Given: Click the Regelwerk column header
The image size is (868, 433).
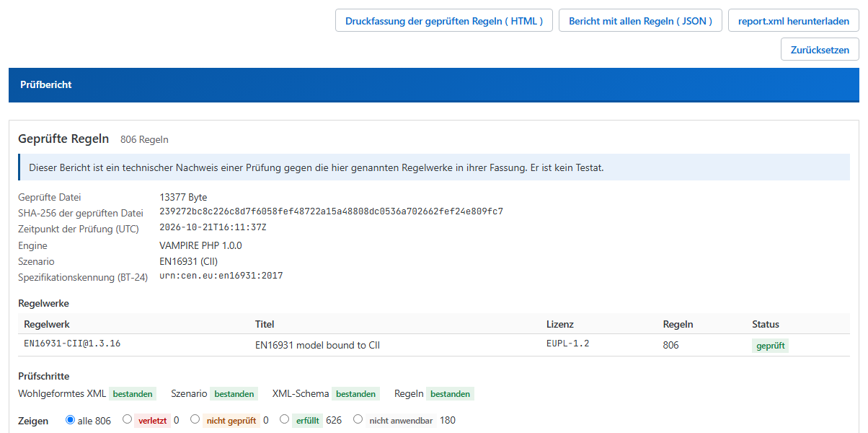Looking at the screenshot, I should (47, 324).
